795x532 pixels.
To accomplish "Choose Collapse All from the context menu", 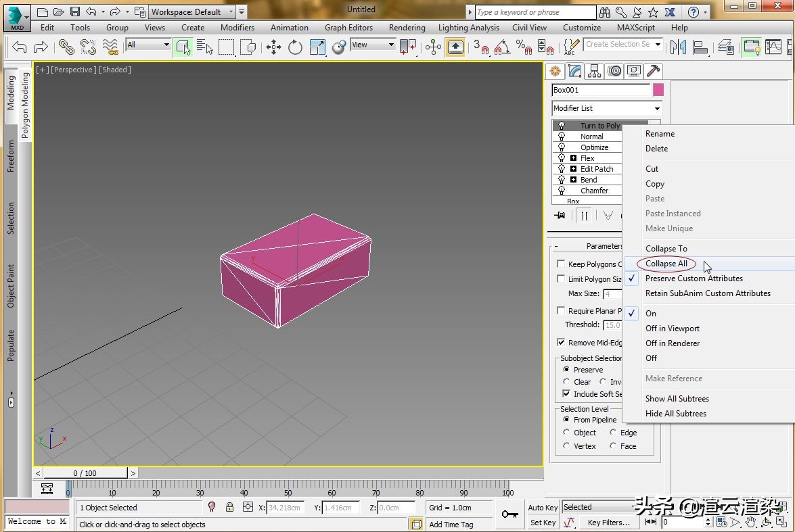I will pyautogui.click(x=666, y=264).
